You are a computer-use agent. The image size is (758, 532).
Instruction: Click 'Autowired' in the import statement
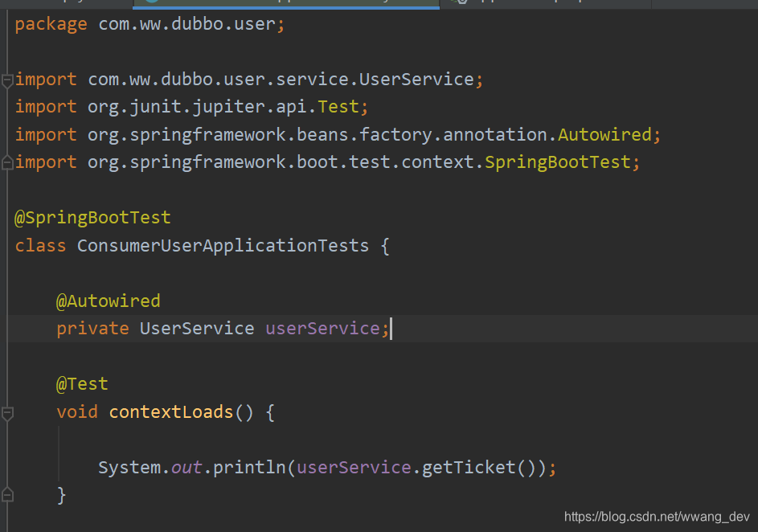[x=604, y=134]
